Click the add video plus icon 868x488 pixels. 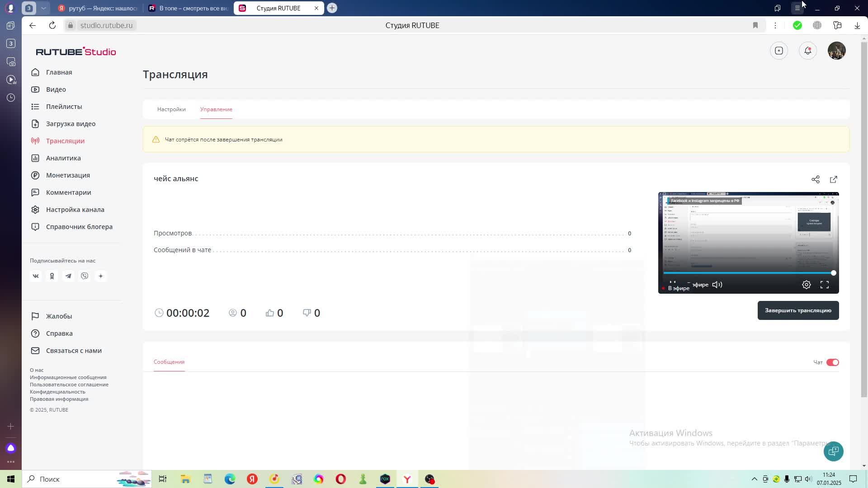pos(778,51)
